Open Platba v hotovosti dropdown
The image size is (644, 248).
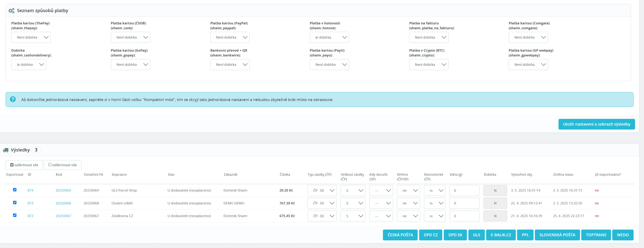(x=329, y=37)
